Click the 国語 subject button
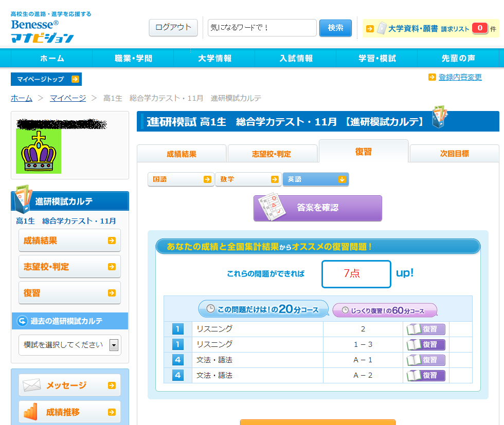 [181, 179]
